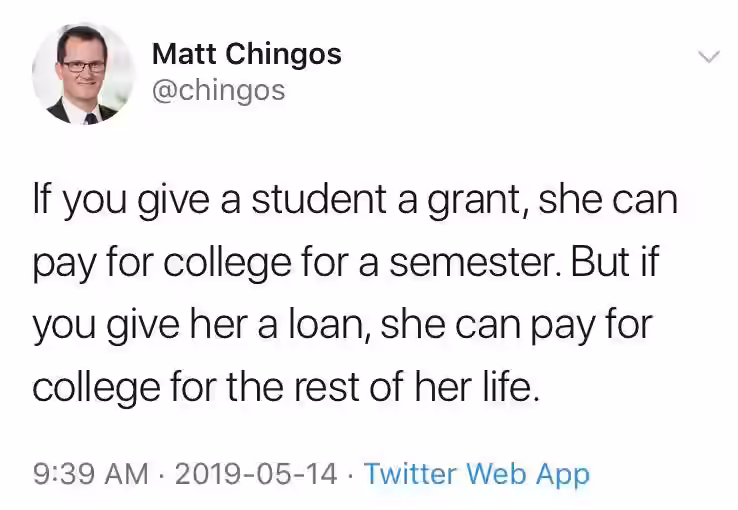The width and height of the screenshot is (738, 510).
Task: Open the Matt Chingos display name
Action: pyautogui.click(x=247, y=54)
